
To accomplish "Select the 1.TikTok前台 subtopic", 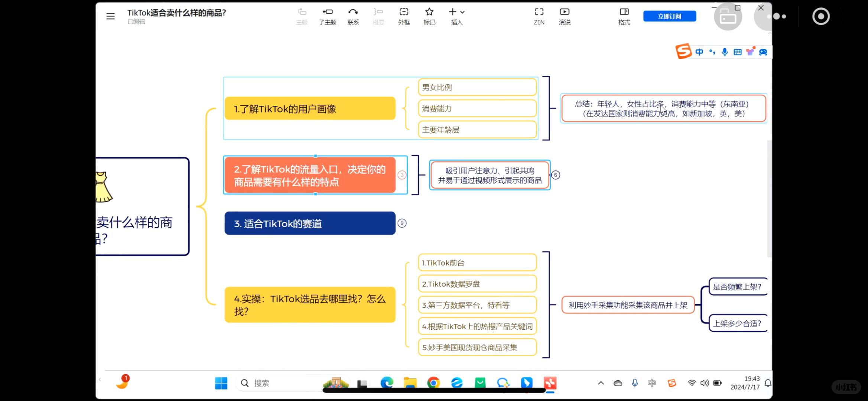I will pyautogui.click(x=477, y=263).
